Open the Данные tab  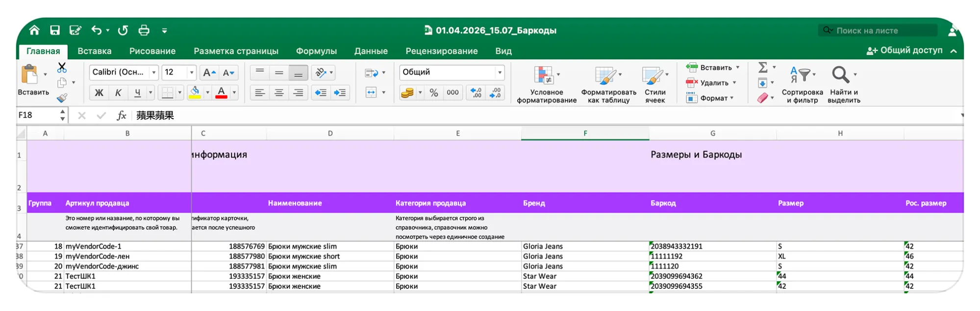click(371, 51)
